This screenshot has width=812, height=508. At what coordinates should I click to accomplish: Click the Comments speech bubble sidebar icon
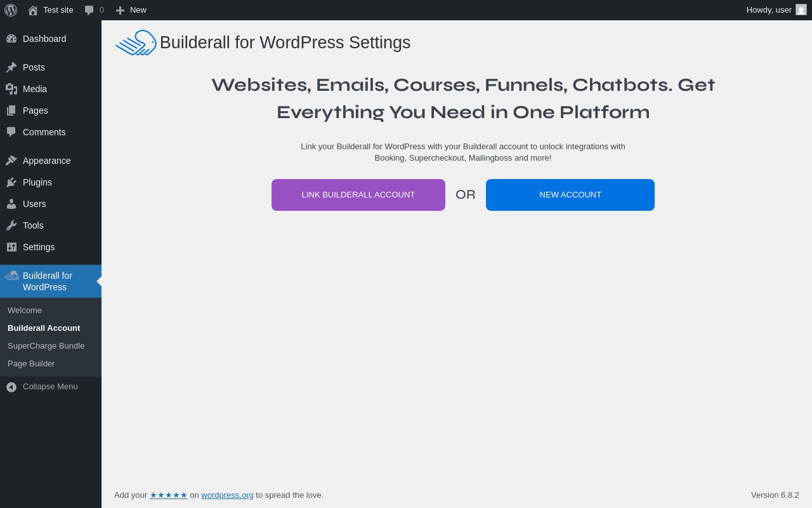tap(11, 132)
